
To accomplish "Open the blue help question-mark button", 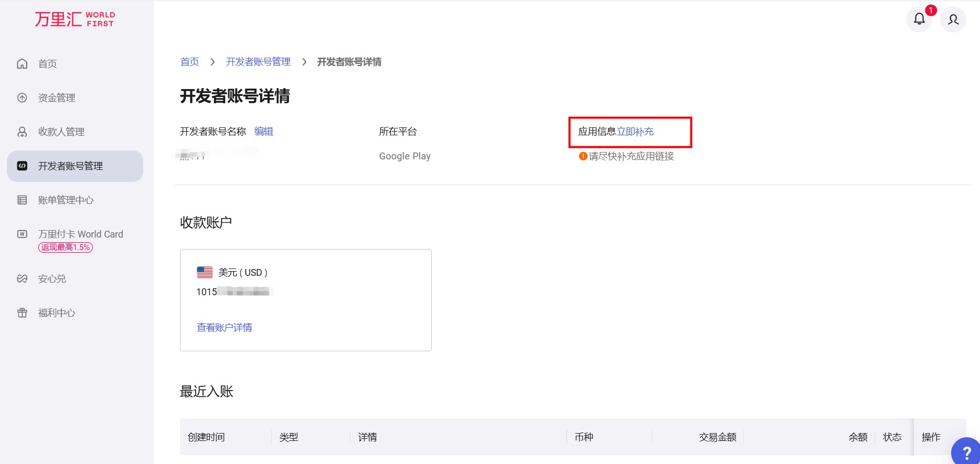I will pyautogui.click(x=966, y=452).
